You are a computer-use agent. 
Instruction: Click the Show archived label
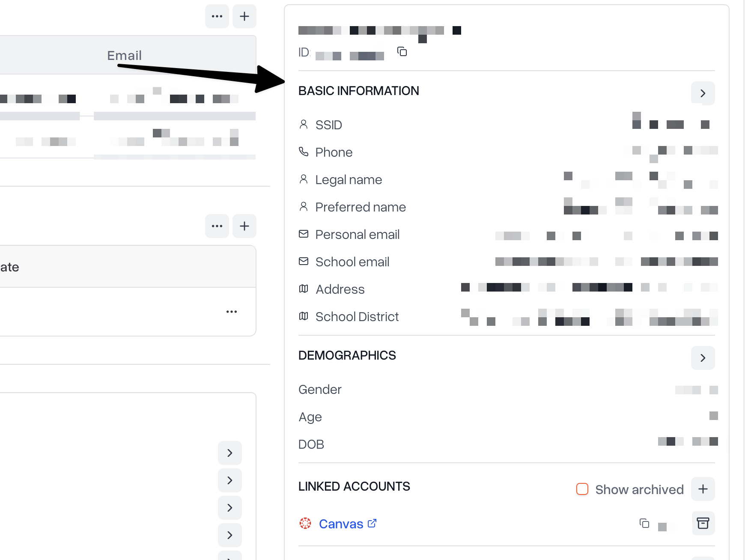coord(639,489)
